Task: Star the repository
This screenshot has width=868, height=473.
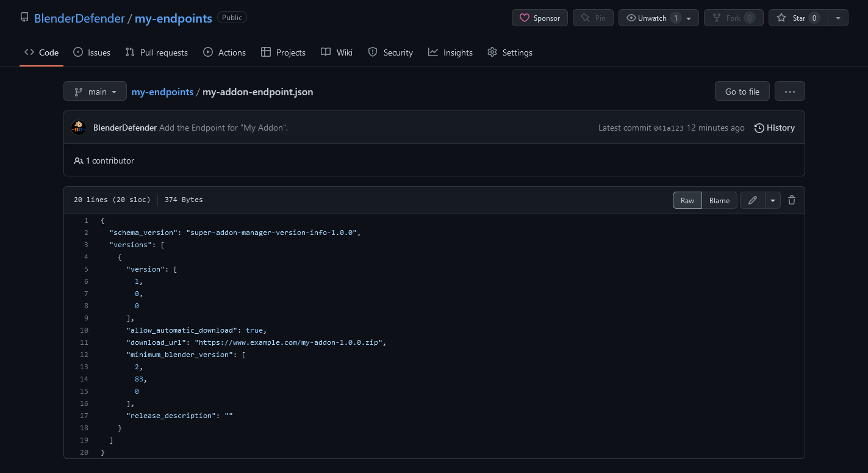Action: coord(798,18)
